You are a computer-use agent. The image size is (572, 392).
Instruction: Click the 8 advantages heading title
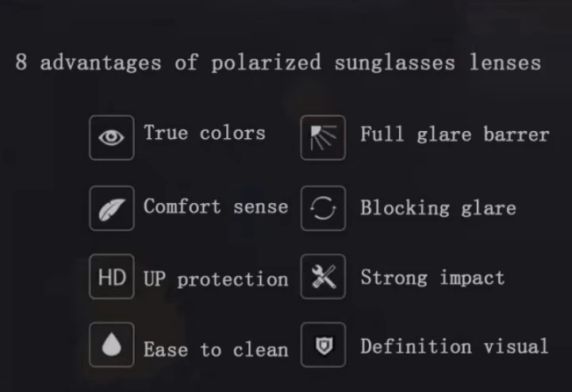pos(278,63)
